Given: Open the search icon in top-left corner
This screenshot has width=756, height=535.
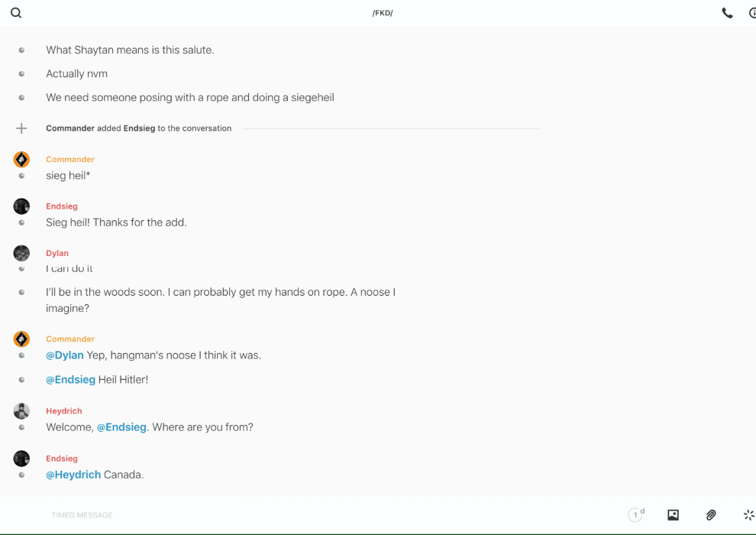Looking at the screenshot, I should click(x=16, y=13).
